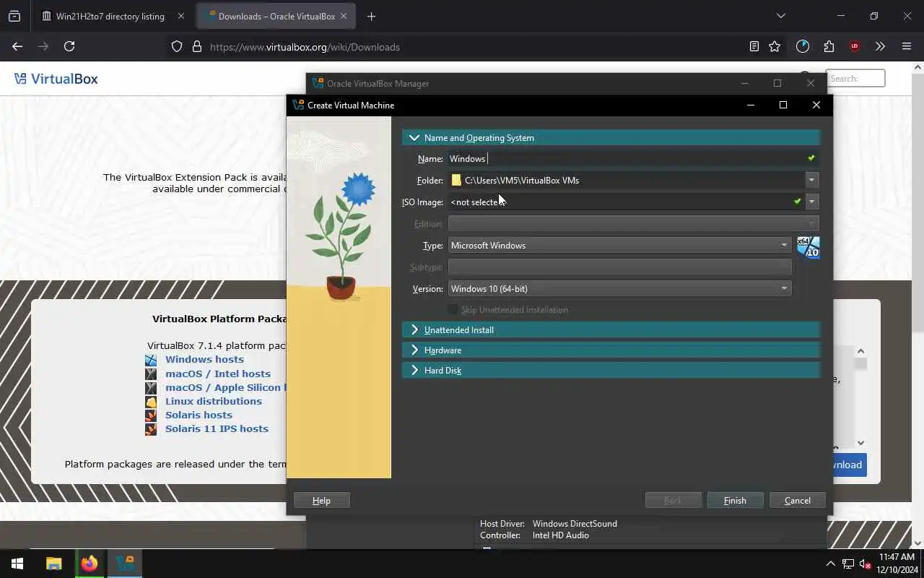This screenshot has width=924, height=578.
Task: Open the Windows hosts download link
Action: point(204,359)
